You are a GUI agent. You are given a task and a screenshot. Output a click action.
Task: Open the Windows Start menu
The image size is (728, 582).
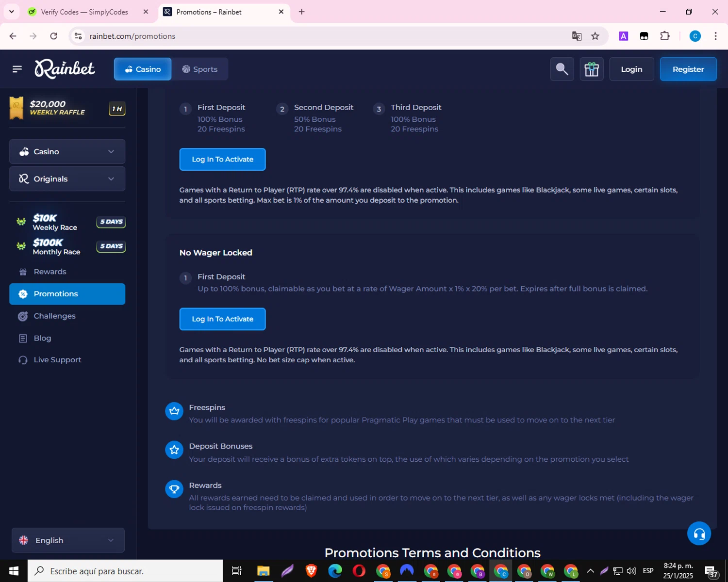coord(14,571)
